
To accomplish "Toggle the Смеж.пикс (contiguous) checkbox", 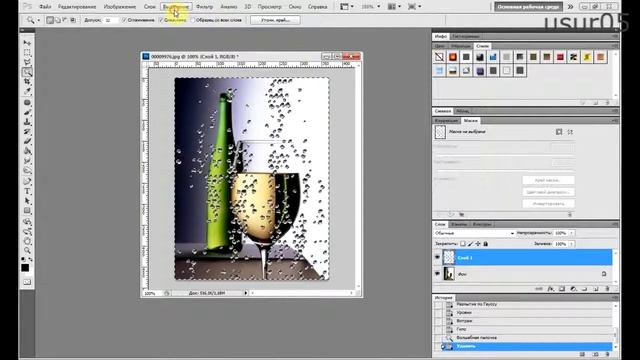I will [161, 20].
